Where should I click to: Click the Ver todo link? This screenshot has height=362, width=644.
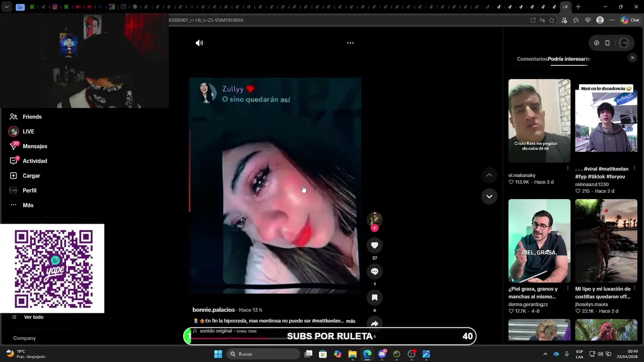click(x=34, y=317)
